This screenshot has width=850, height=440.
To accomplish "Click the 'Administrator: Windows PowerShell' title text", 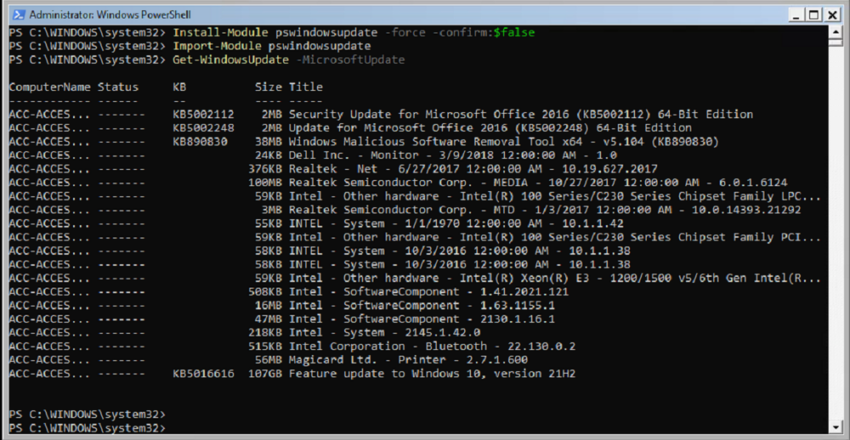I will coord(110,15).
